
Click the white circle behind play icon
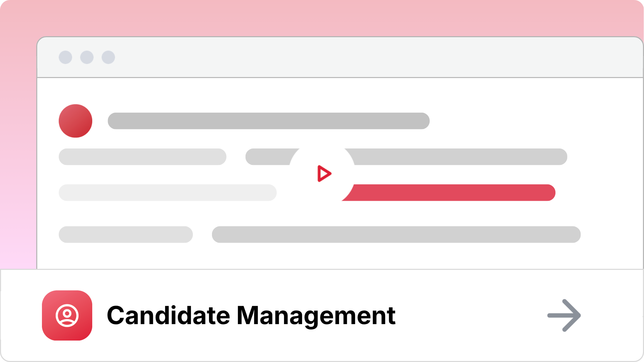pos(322,174)
